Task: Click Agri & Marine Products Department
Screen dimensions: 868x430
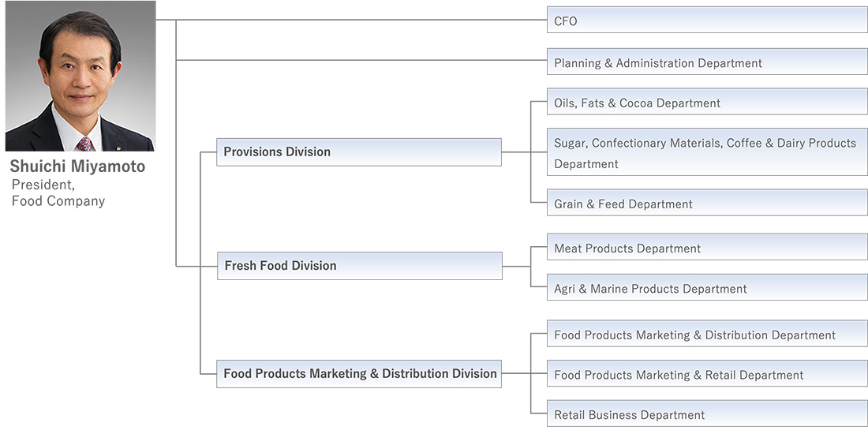Action: (706, 289)
